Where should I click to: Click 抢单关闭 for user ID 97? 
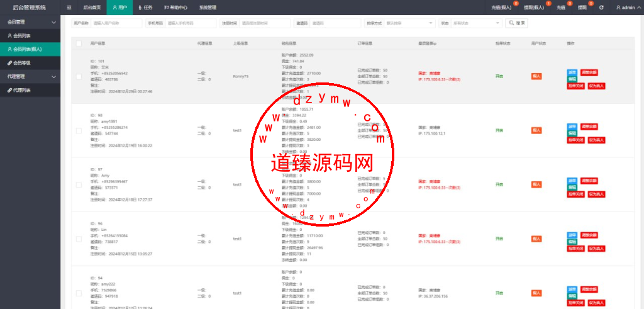576,194
